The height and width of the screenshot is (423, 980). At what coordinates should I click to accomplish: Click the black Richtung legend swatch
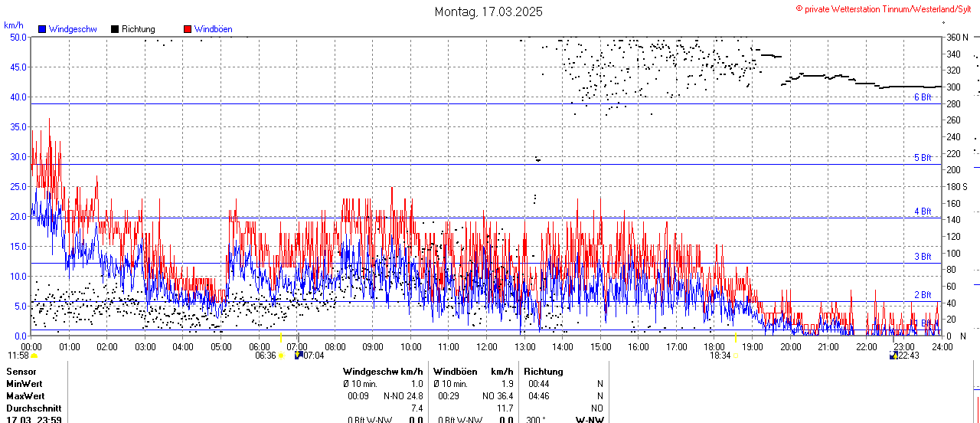pos(115,29)
